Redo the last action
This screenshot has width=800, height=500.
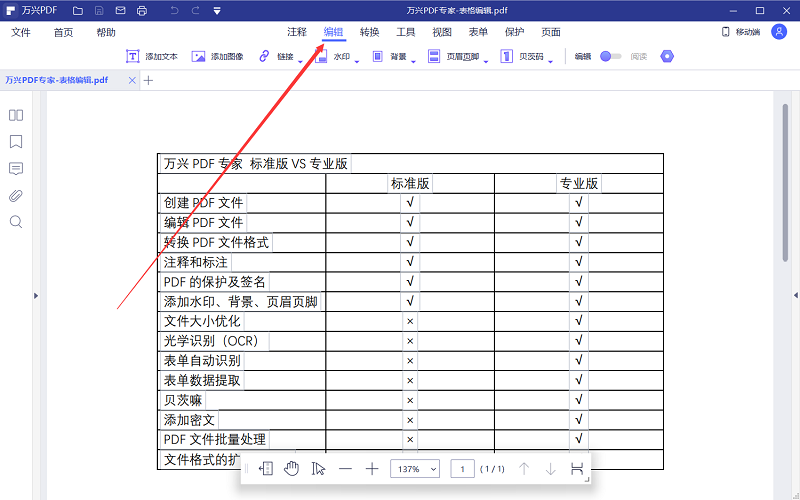point(195,11)
